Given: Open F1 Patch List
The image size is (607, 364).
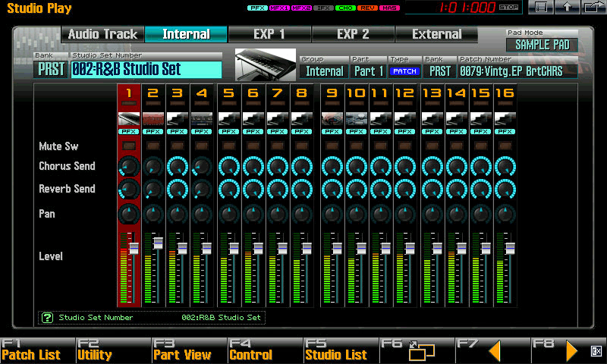Looking at the screenshot, I should (37, 350).
